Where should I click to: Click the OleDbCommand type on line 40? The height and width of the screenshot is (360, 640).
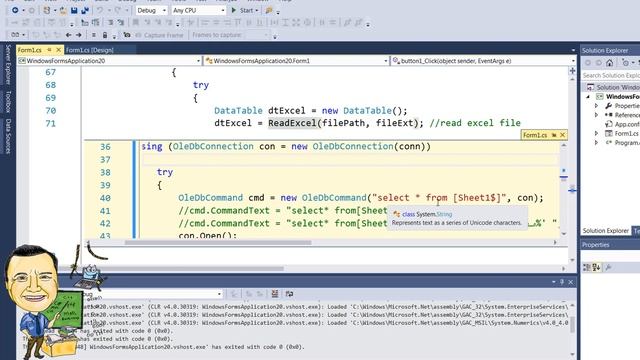[210, 198]
